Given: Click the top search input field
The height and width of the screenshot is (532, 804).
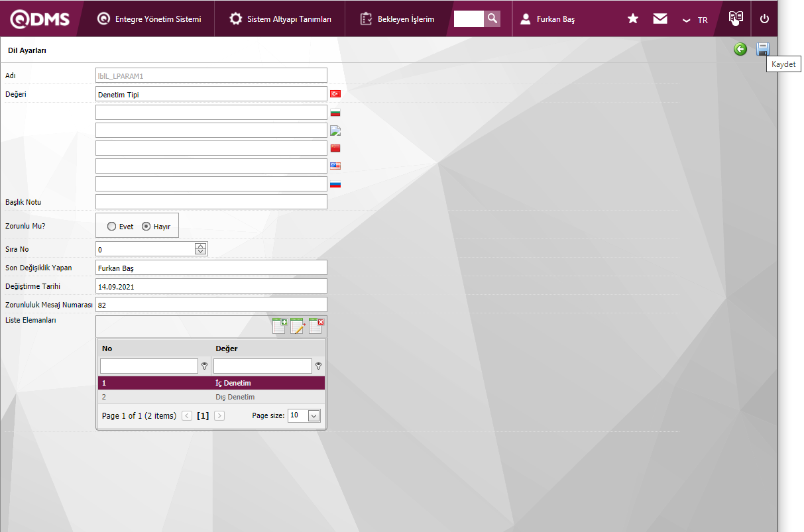Looking at the screenshot, I should pos(469,19).
